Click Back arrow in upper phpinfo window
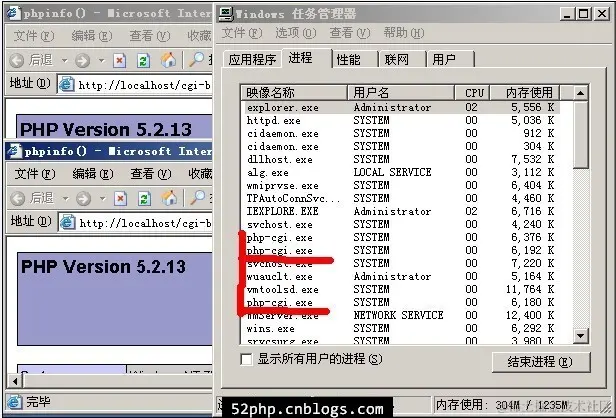The height and width of the screenshot is (418, 616). [x=17, y=60]
